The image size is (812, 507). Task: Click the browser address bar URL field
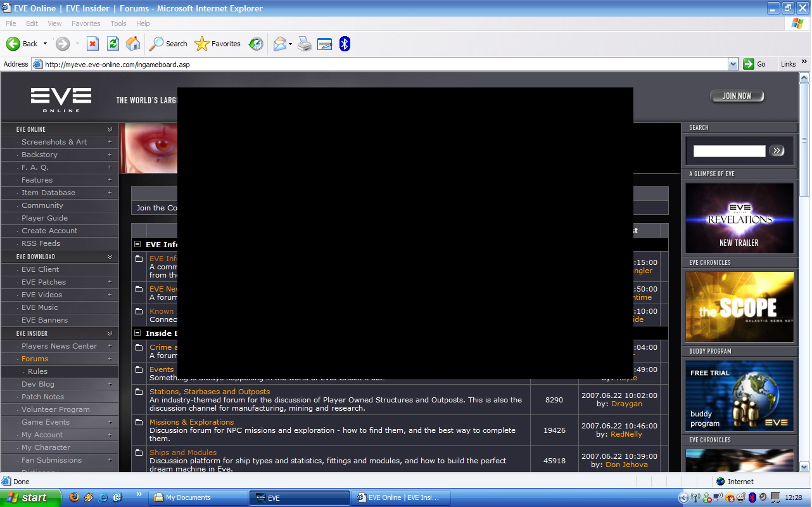tap(385, 64)
